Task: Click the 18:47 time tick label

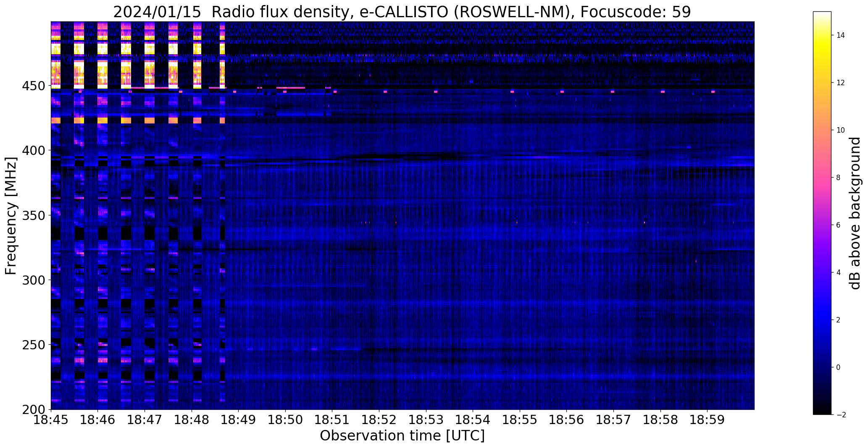Action: pyautogui.click(x=145, y=419)
